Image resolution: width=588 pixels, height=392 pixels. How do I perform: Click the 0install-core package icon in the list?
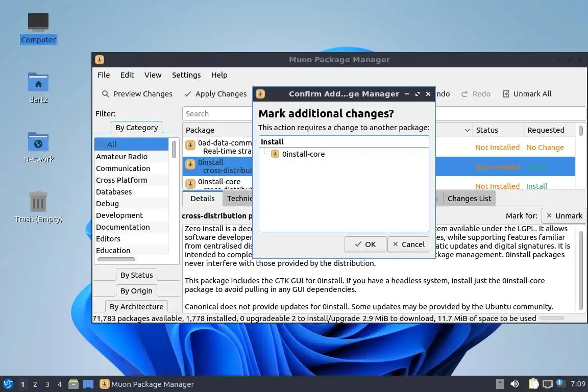190,183
